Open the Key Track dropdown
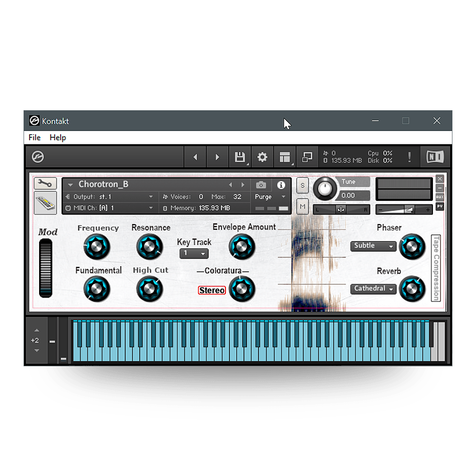This screenshot has width=476, height=476. pyautogui.click(x=194, y=254)
